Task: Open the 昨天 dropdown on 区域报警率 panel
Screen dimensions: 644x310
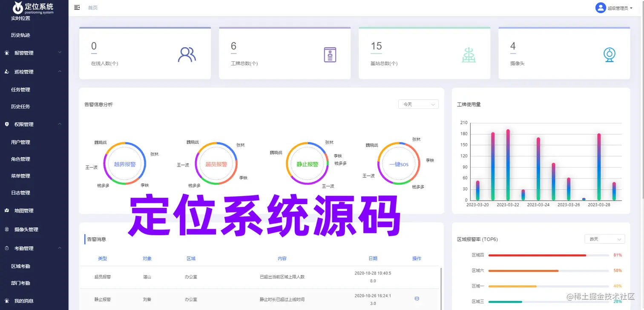Action: (x=604, y=239)
